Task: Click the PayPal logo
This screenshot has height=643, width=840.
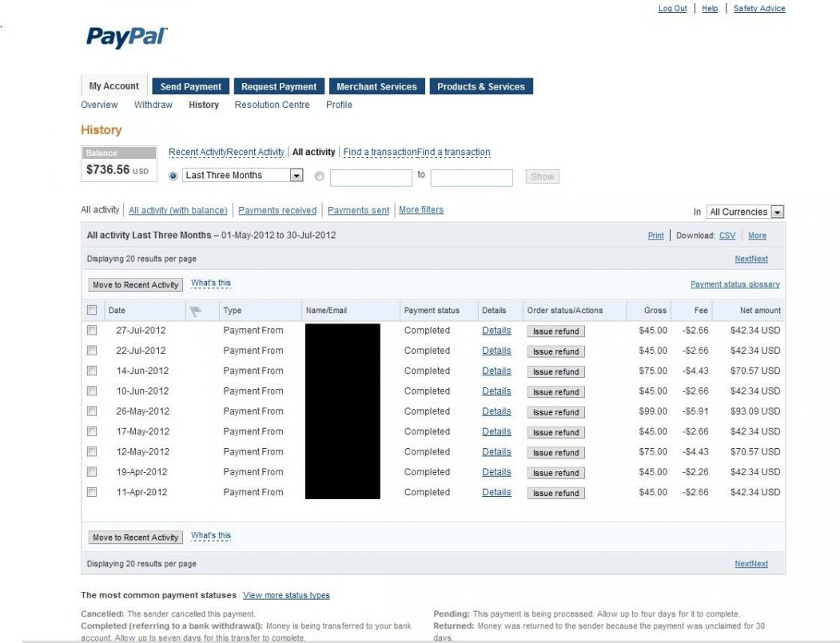Action: [x=126, y=37]
